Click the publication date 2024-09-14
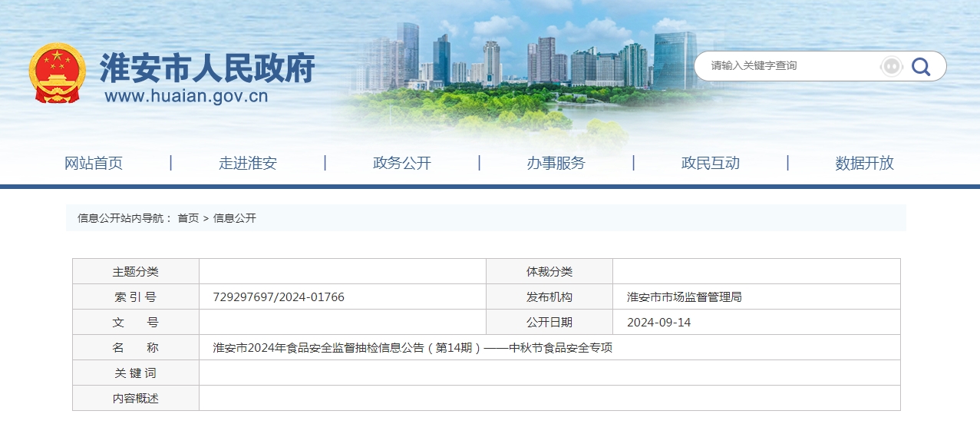 (x=658, y=323)
